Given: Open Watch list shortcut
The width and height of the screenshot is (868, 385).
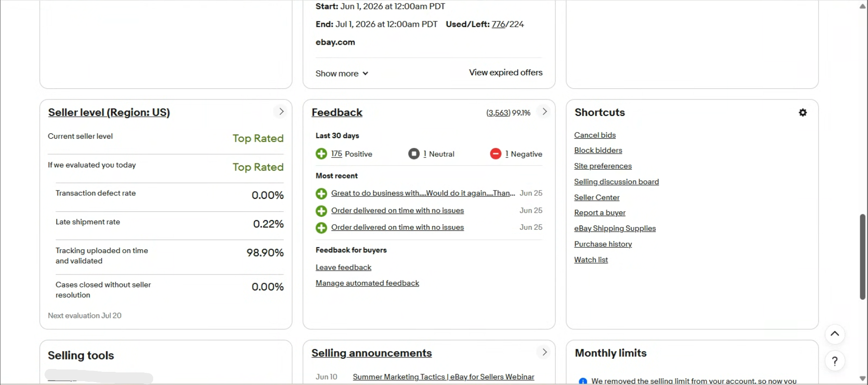Looking at the screenshot, I should pos(591,259).
